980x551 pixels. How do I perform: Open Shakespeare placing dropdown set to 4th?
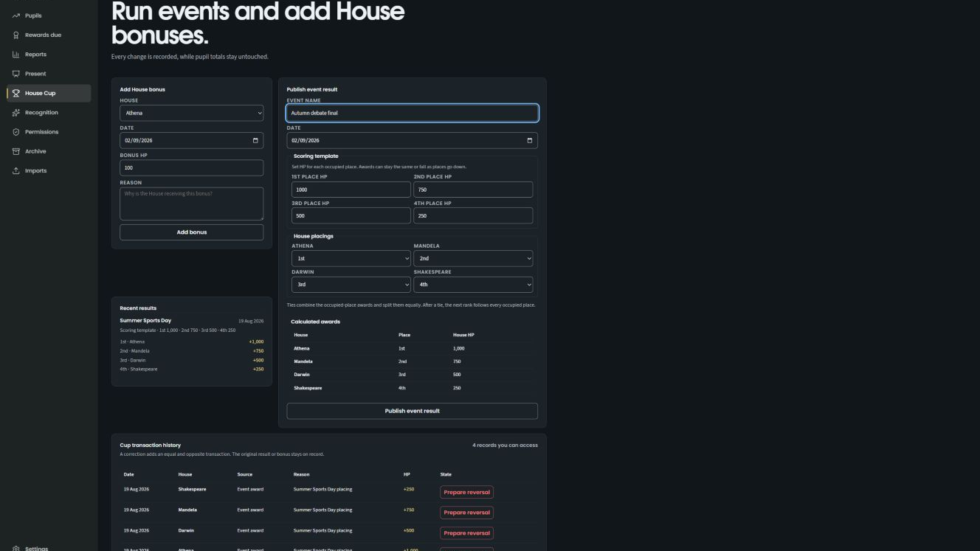(x=473, y=284)
